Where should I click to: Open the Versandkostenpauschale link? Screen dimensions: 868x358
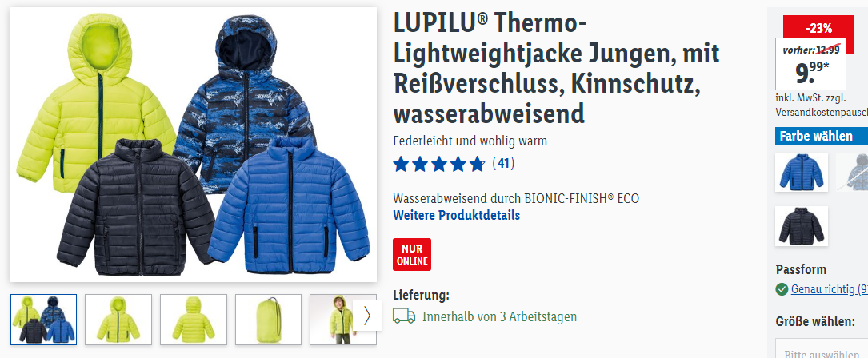tap(822, 112)
